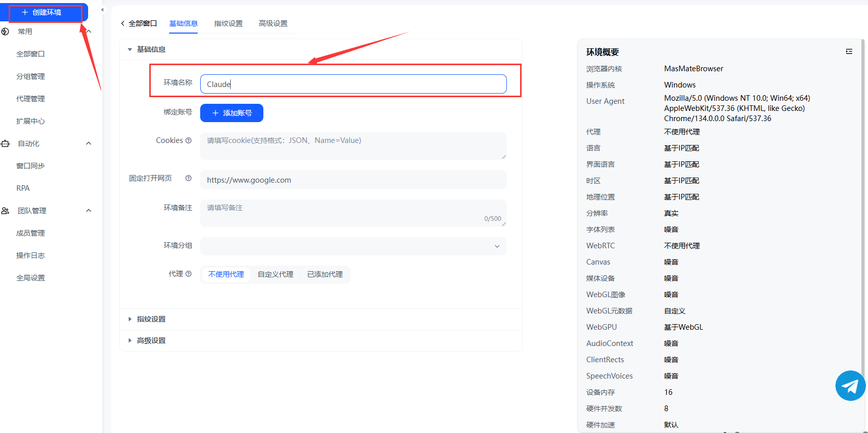The height and width of the screenshot is (433, 868).
Task: Go back using 全部窗口 back arrow
Action: click(x=123, y=23)
